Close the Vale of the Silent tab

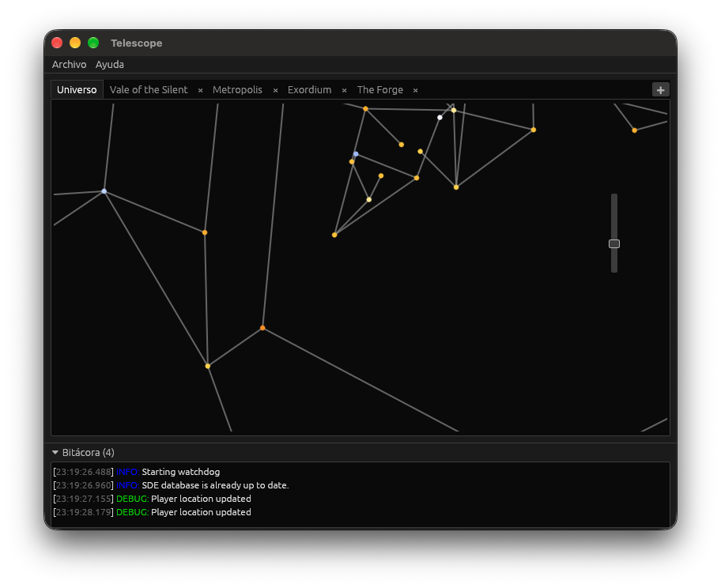pos(201,91)
